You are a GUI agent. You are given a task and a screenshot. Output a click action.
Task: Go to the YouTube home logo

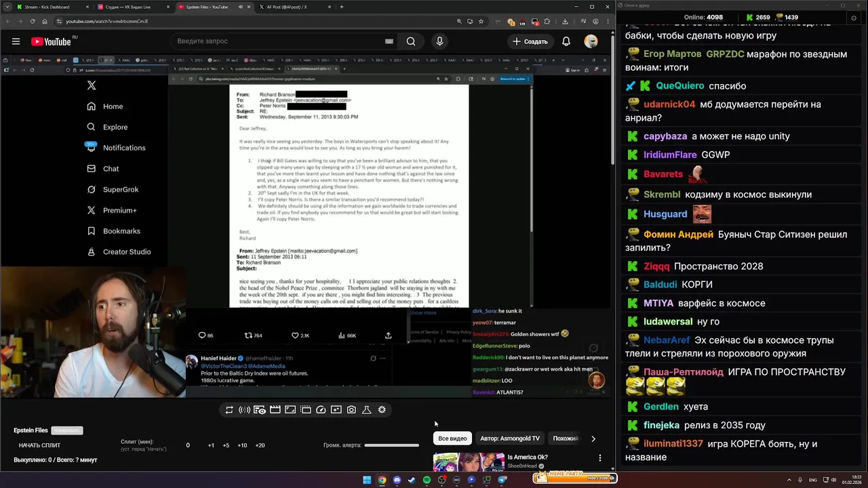point(51,41)
